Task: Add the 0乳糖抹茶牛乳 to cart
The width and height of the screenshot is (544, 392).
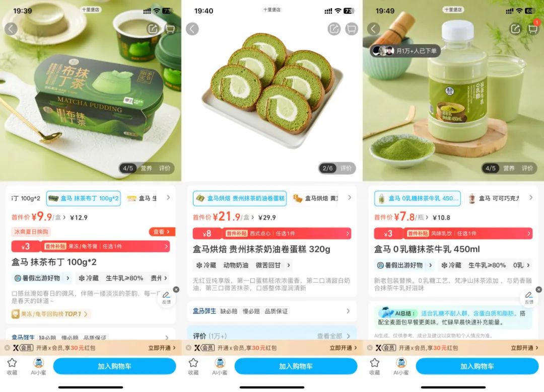Action: point(477,366)
